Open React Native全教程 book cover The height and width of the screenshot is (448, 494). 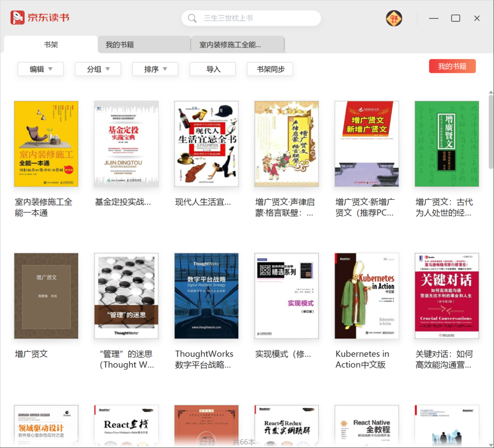[x=367, y=426]
